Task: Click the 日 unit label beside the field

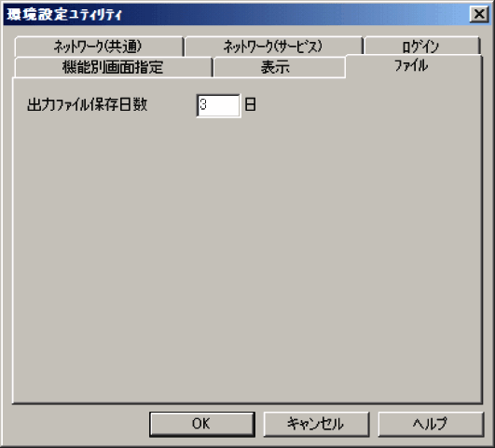Action: (251, 104)
